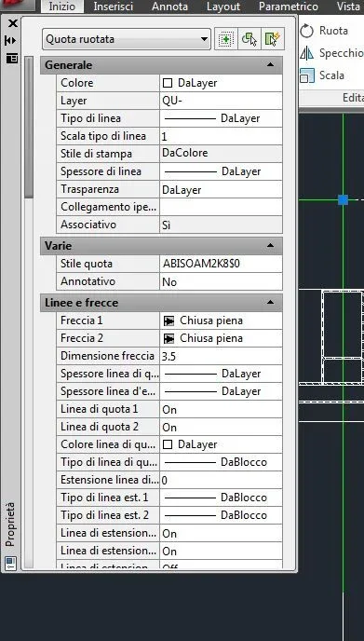Click the blue grip on the green line
The width and height of the screenshot is (364, 641).
(344, 200)
